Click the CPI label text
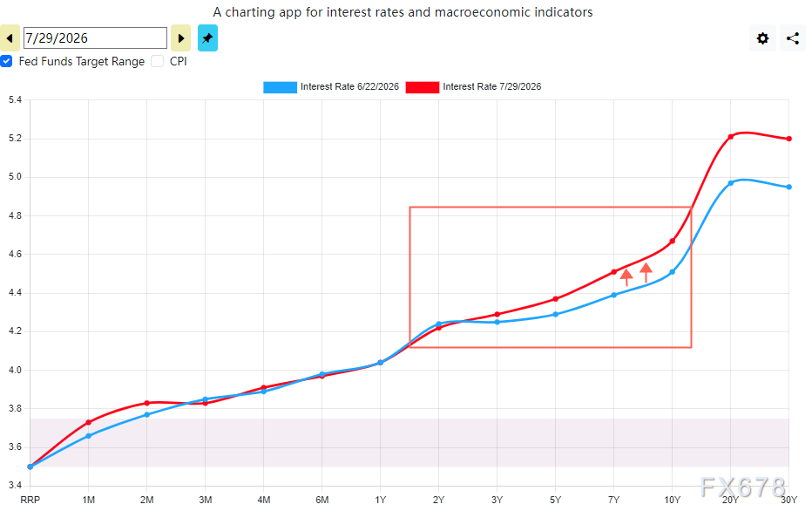Image resolution: width=812 pixels, height=518 pixels. coord(178,61)
